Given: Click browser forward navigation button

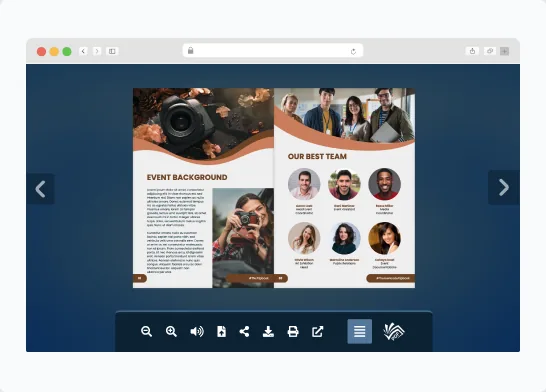Looking at the screenshot, I should (x=97, y=51).
